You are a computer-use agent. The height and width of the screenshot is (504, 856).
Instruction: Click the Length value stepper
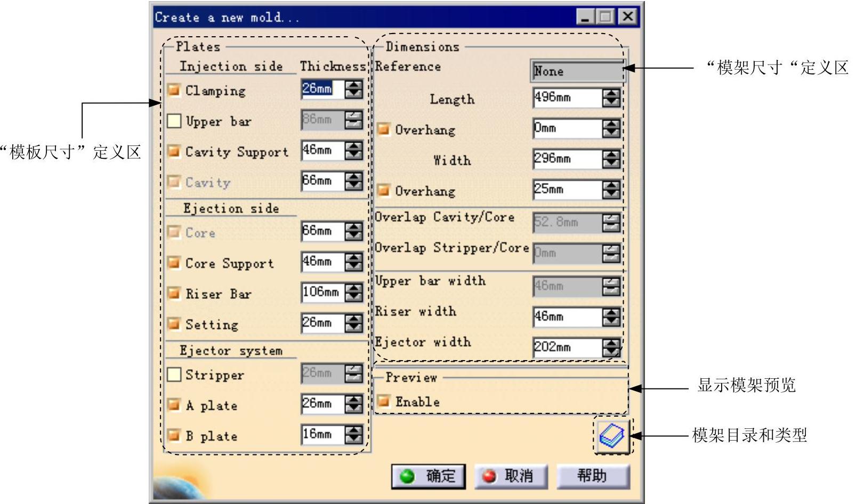(611, 97)
